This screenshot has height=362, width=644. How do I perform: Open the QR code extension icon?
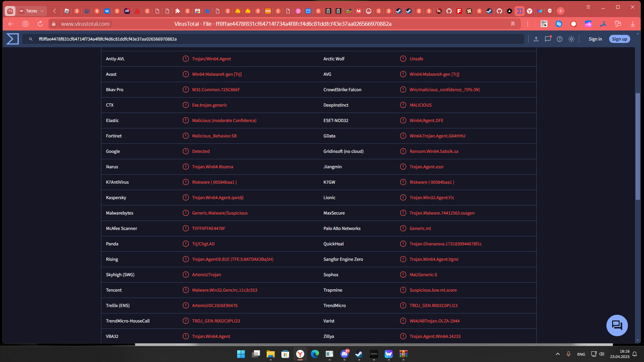[544, 24]
